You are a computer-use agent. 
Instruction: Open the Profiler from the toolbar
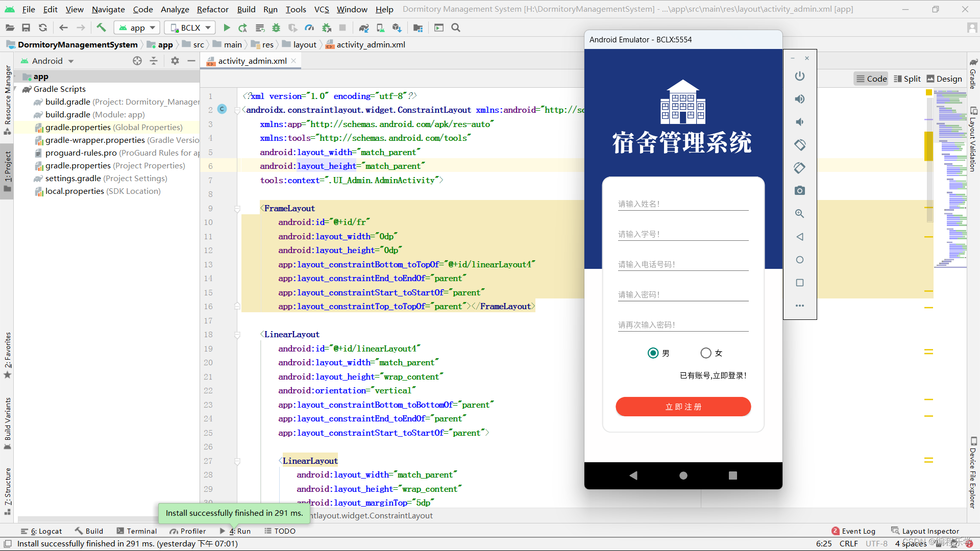[x=309, y=28]
